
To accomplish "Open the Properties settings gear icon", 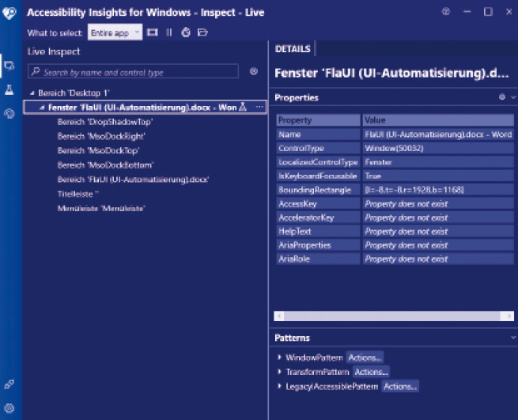I will tap(502, 96).
